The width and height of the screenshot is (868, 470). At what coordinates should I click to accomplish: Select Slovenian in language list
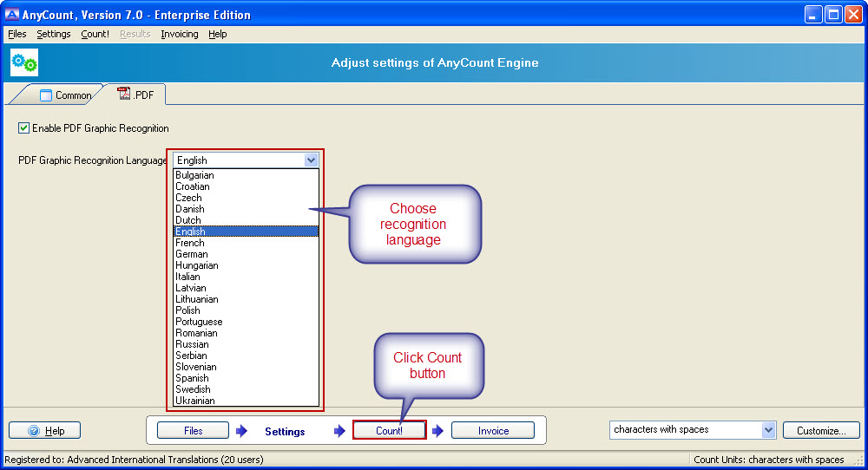click(247, 367)
